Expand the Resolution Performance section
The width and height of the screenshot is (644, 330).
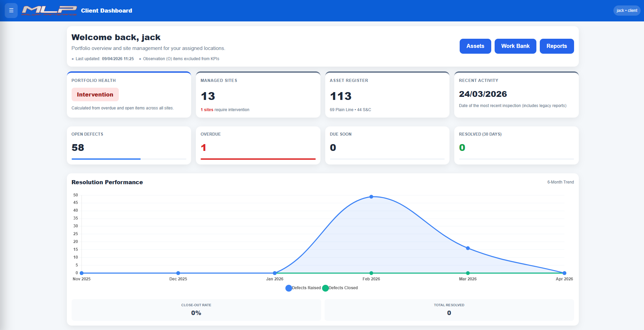coord(107,182)
